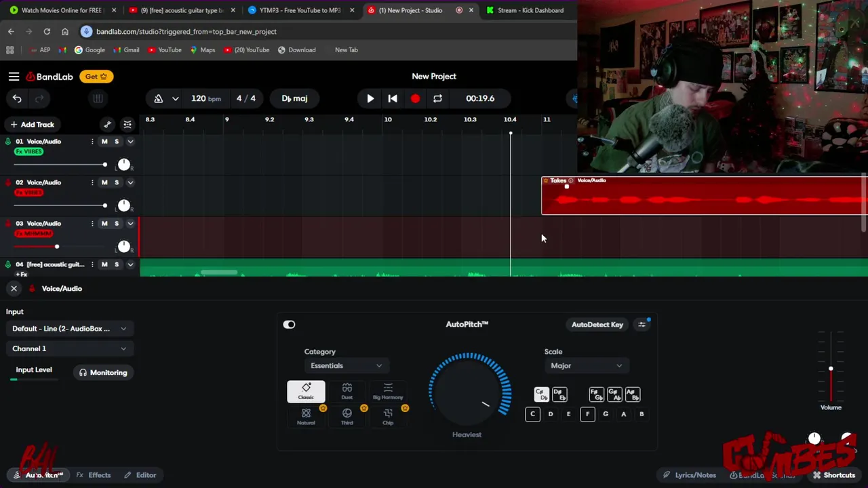
Task: Switch to the Kick Dashboard Stream tab
Action: pyautogui.click(x=530, y=10)
